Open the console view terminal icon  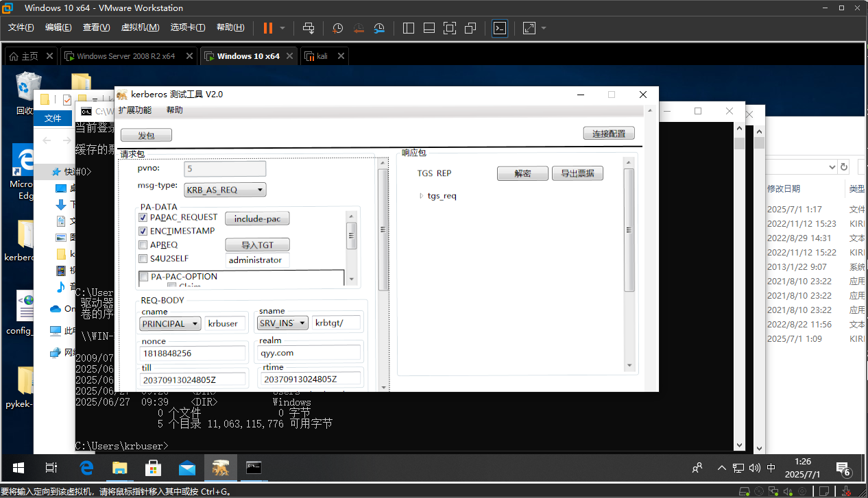click(x=501, y=28)
